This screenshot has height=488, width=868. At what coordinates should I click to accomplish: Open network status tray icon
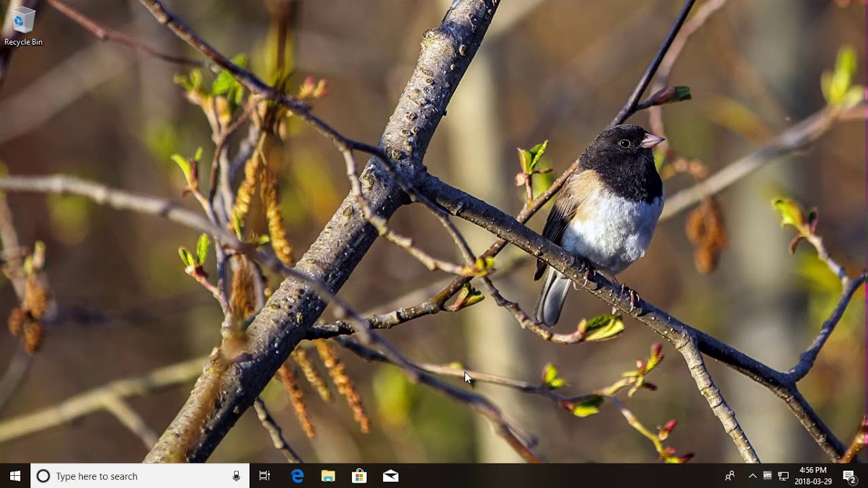tap(783, 476)
